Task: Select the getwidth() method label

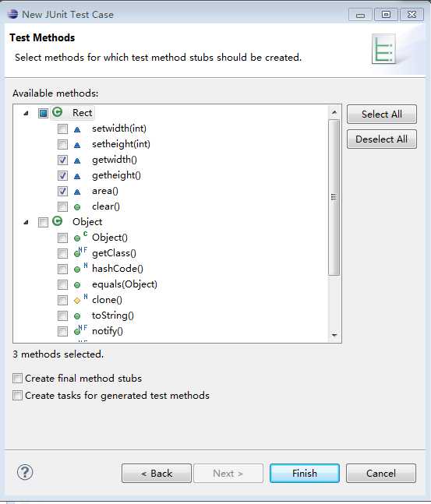Action: point(115,160)
